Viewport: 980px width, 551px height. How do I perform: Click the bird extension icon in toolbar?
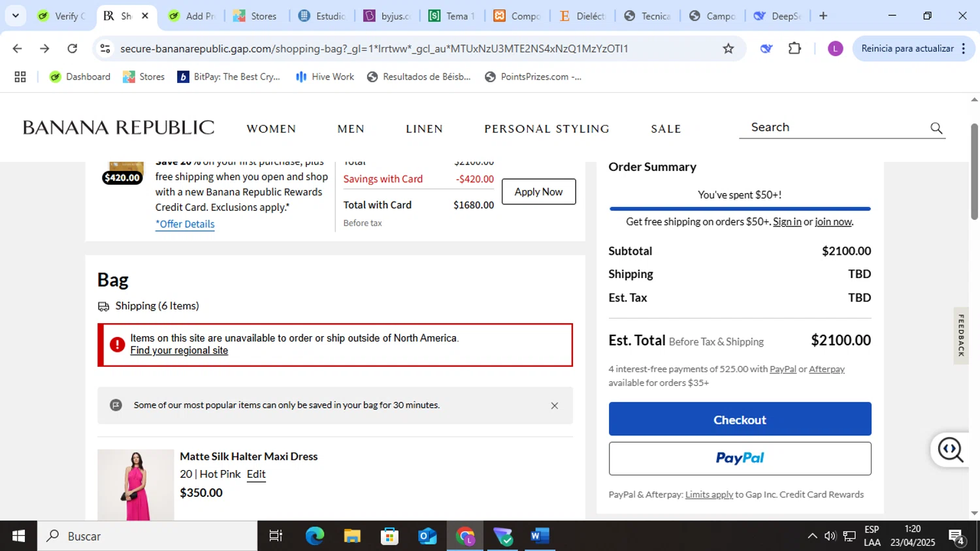pos(766,48)
